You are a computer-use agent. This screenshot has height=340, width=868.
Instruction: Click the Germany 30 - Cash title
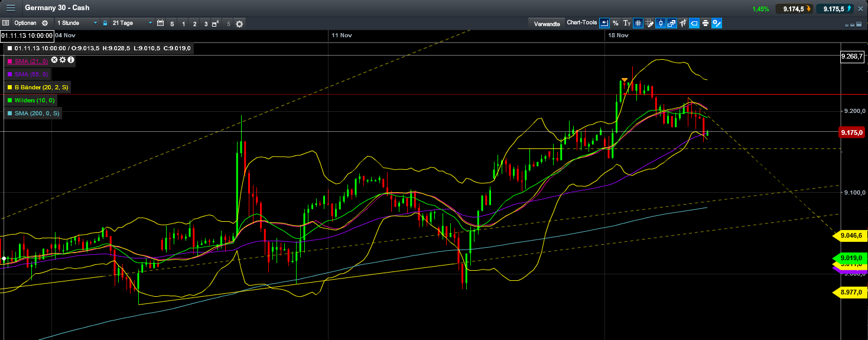tap(58, 8)
